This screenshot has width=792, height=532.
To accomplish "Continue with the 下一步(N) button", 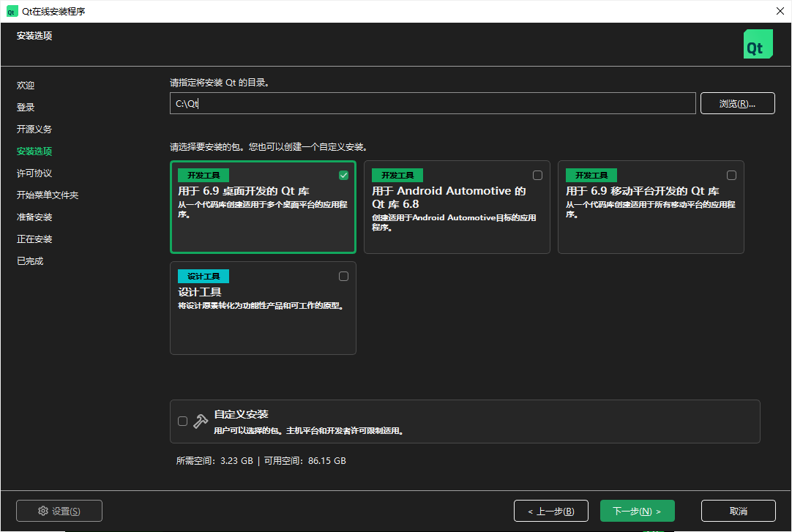I will pos(638,511).
